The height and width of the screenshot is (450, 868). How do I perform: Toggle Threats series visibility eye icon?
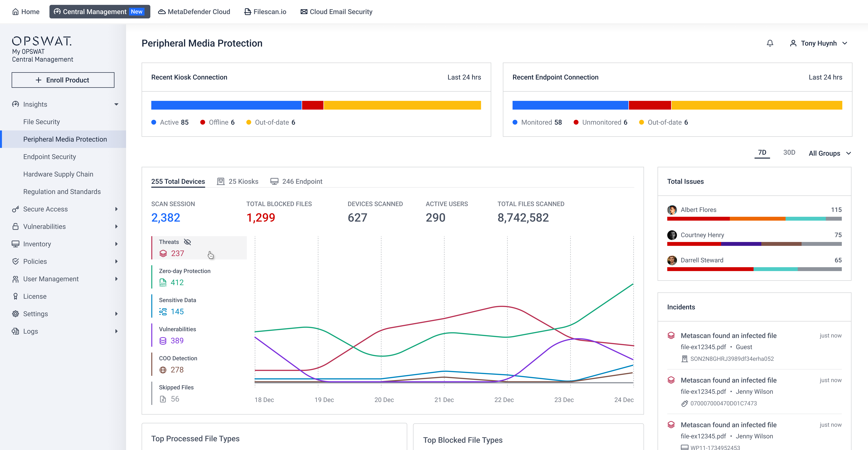point(187,242)
